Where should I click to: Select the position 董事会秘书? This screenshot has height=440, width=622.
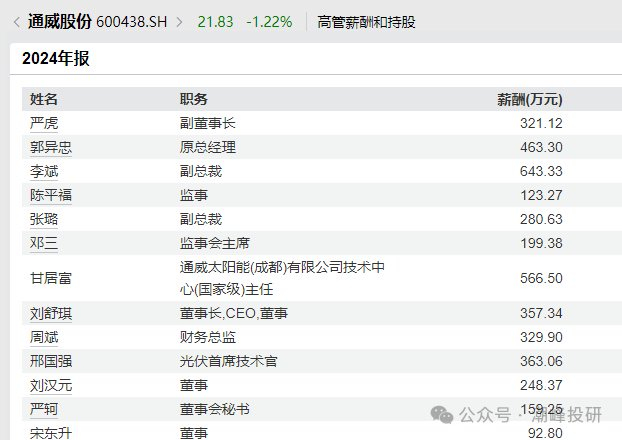tap(215, 409)
